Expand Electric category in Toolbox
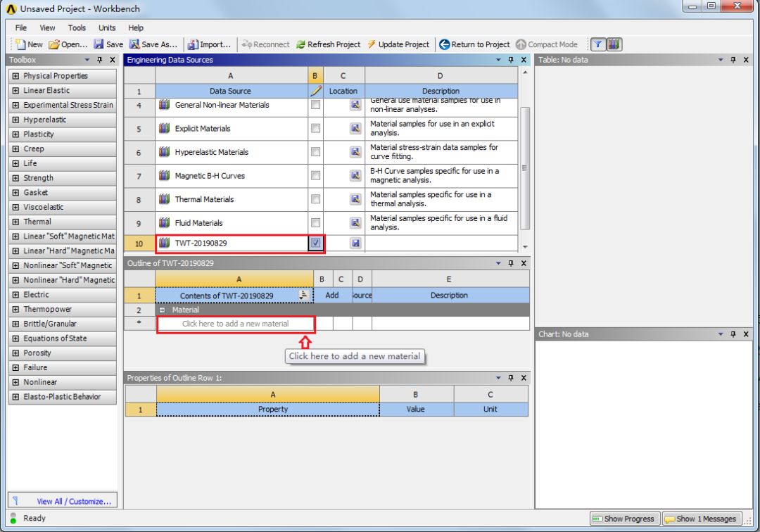The image size is (760, 532). point(15,294)
